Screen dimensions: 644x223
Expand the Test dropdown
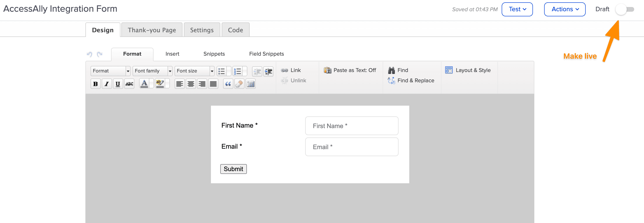[517, 9]
